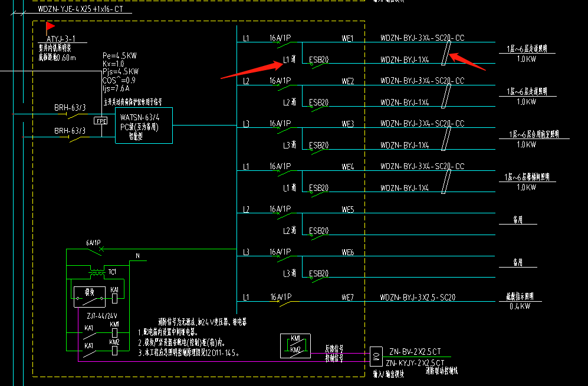Image resolution: width=588 pixels, height=386 pixels.
Task: Select the L2消 label under WE5
Action: tap(290, 230)
